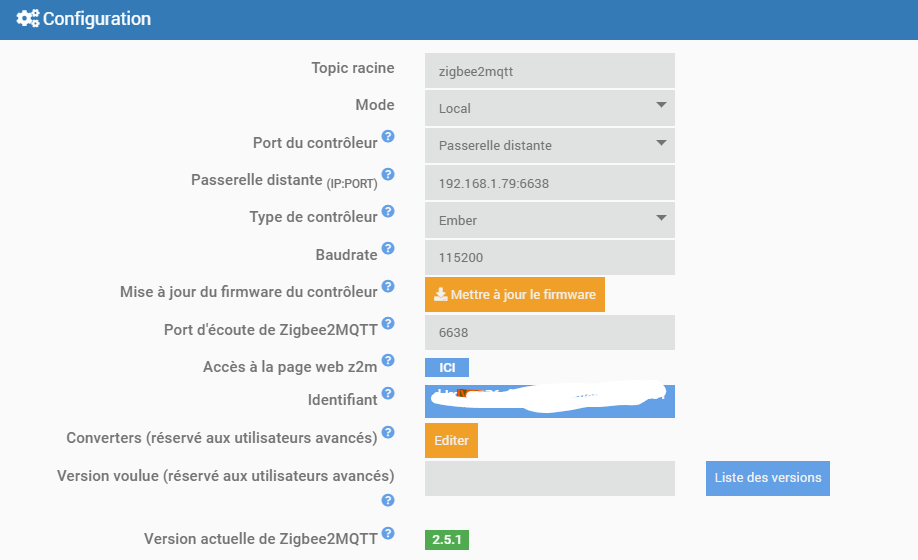Show help for Passerelle distante (IP:PORT)
This screenshot has height=560, width=918.
pyautogui.click(x=388, y=174)
